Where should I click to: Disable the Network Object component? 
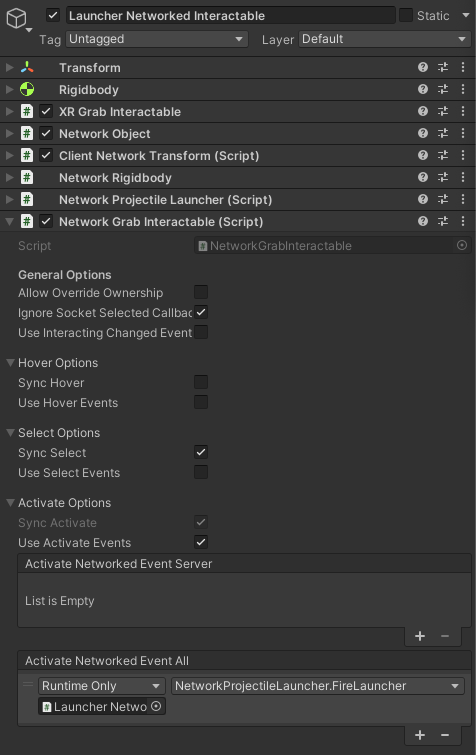pyautogui.click(x=46, y=133)
